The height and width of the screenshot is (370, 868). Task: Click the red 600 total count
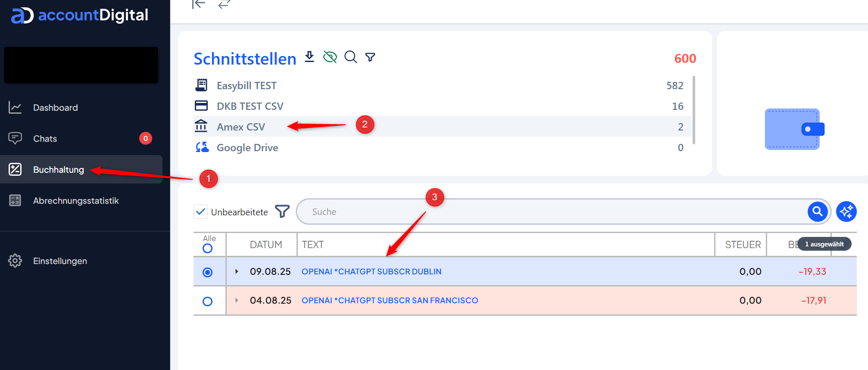tap(685, 58)
